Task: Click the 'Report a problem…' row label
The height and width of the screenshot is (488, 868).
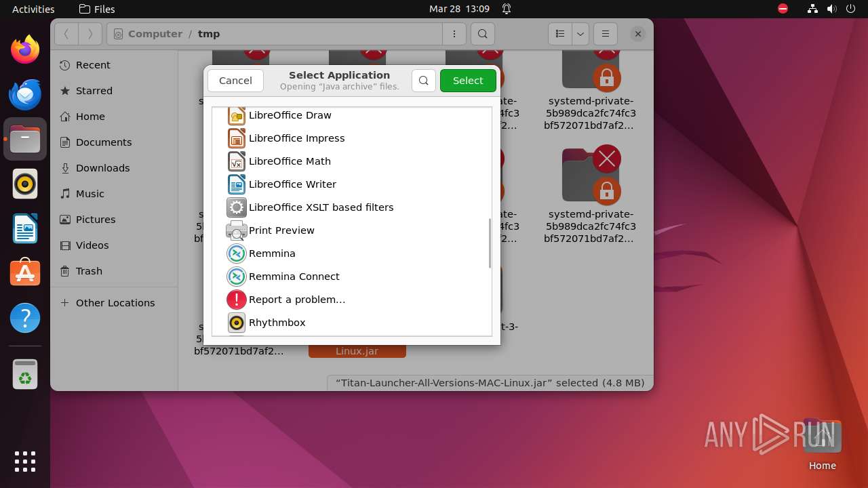Action: click(297, 300)
